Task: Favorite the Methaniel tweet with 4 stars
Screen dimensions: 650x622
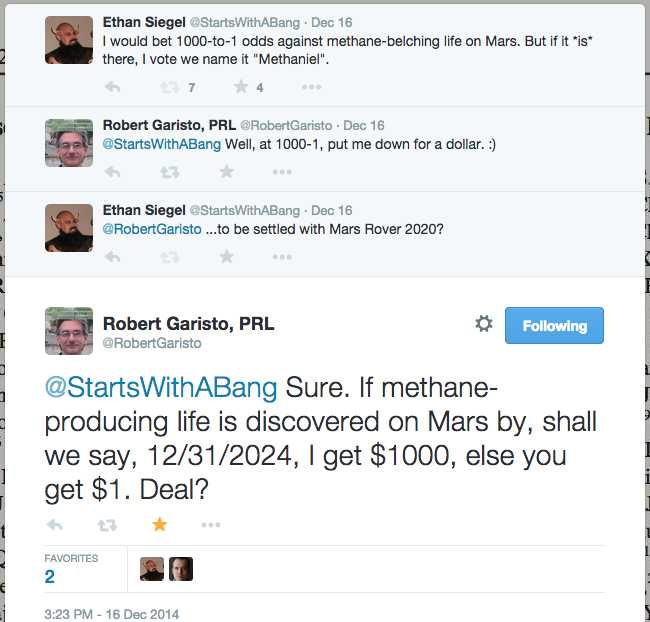Action: coord(241,87)
